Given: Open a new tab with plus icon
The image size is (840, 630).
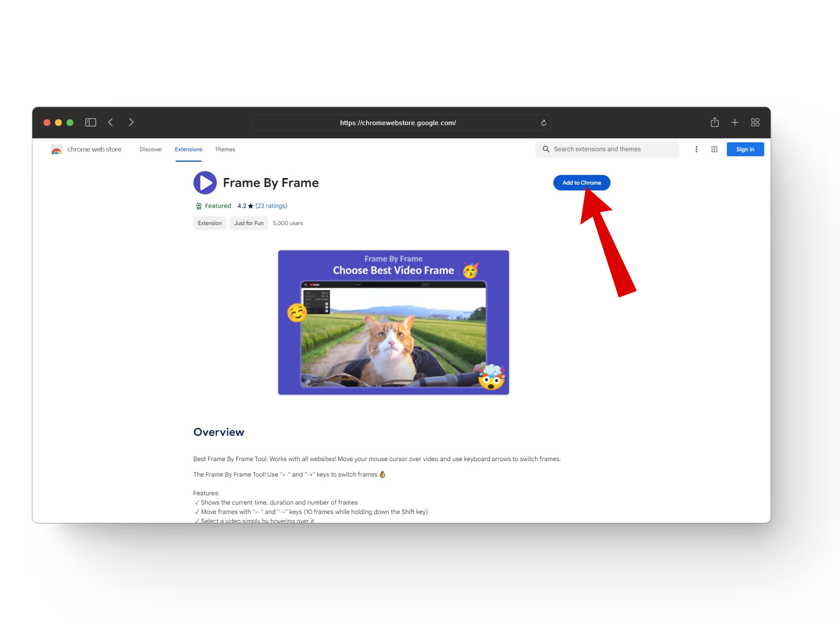Looking at the screenshot, I should pos(735,122).
